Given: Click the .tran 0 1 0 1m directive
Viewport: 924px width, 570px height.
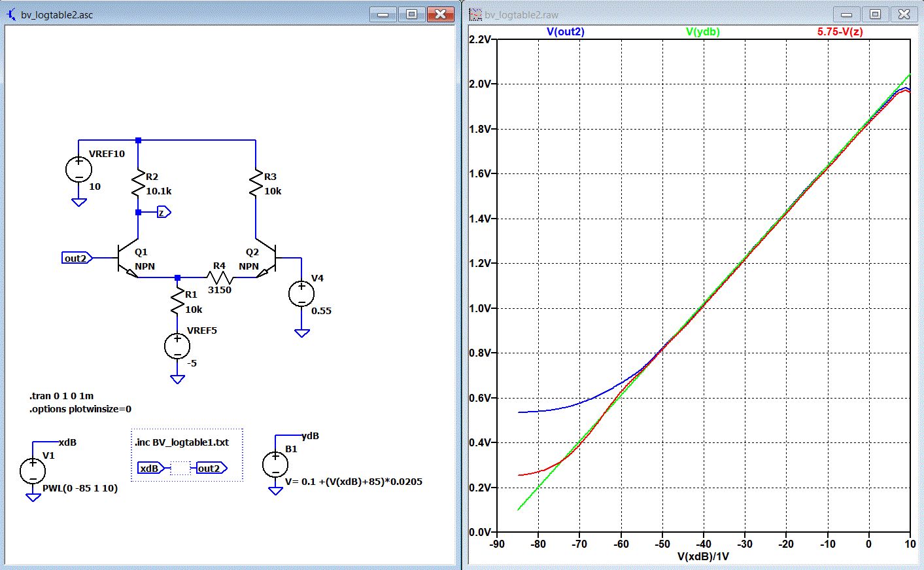Looking at the screenshot, I should [61, 396].
